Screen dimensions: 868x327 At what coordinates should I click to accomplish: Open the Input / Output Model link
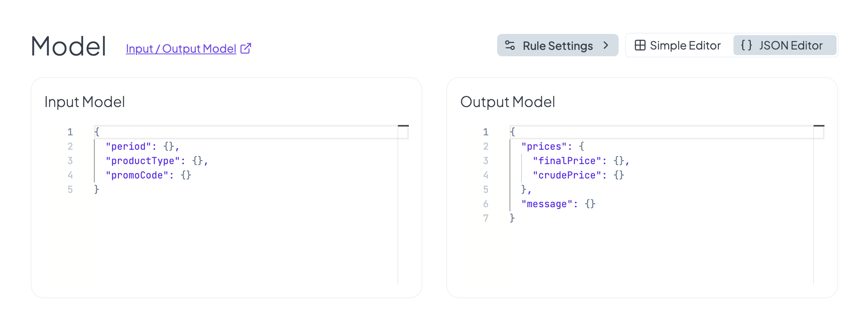pyautogui.click(x=181, y=49)
